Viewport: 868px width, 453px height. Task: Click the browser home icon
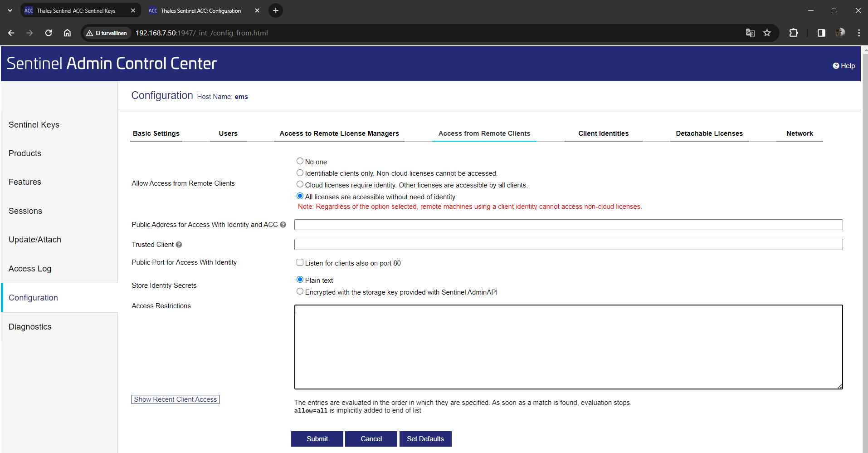(67, 33)
